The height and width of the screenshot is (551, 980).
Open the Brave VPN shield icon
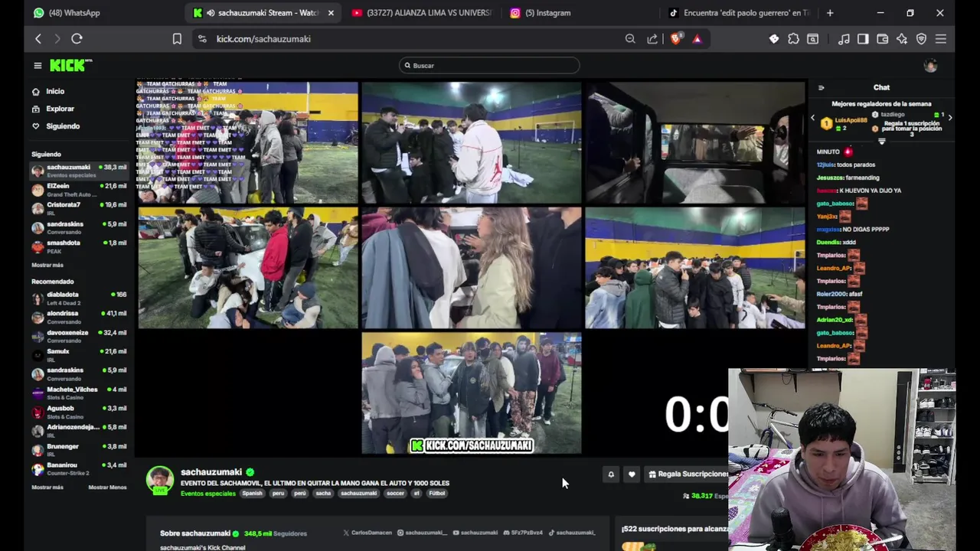pos(921,38)
